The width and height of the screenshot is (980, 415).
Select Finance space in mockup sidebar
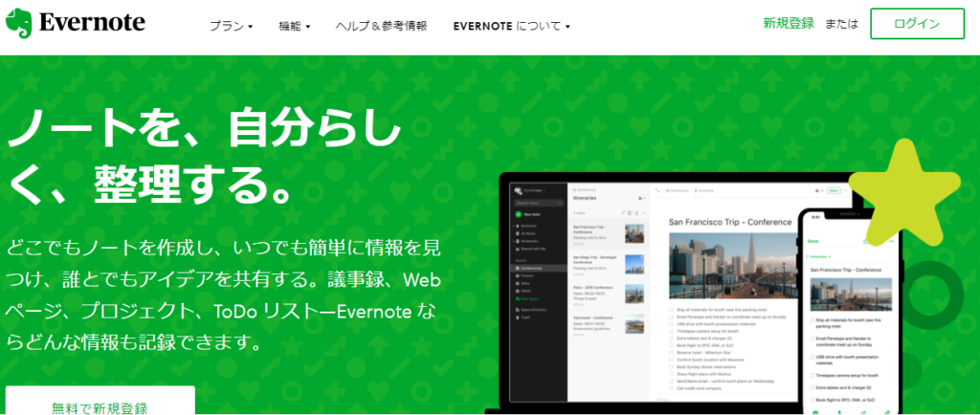pyautogui.click(x=525, y=275)
